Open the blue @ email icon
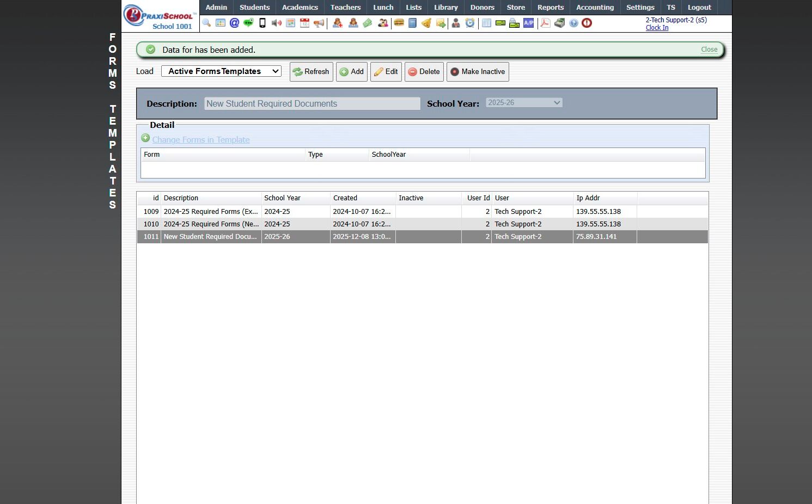This screenshot has width=812, height=504. (x=234, y=23)
